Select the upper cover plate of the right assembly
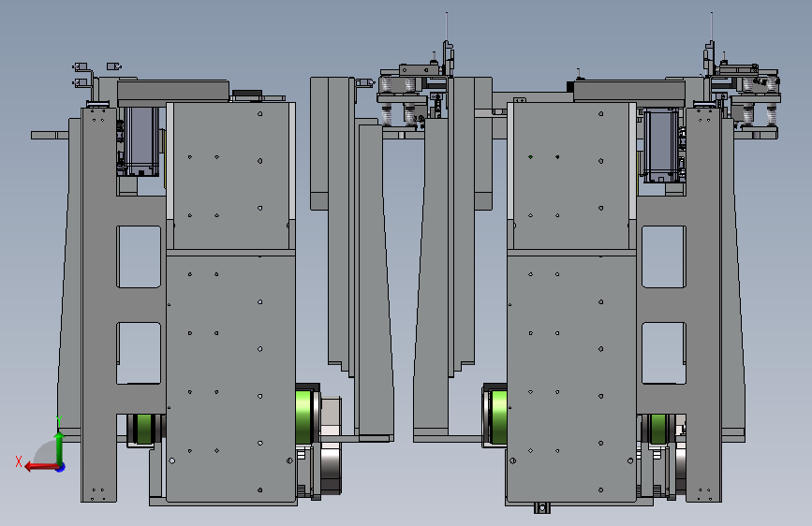The height and width of the screenshot is (526, 812). coord(571,176)
